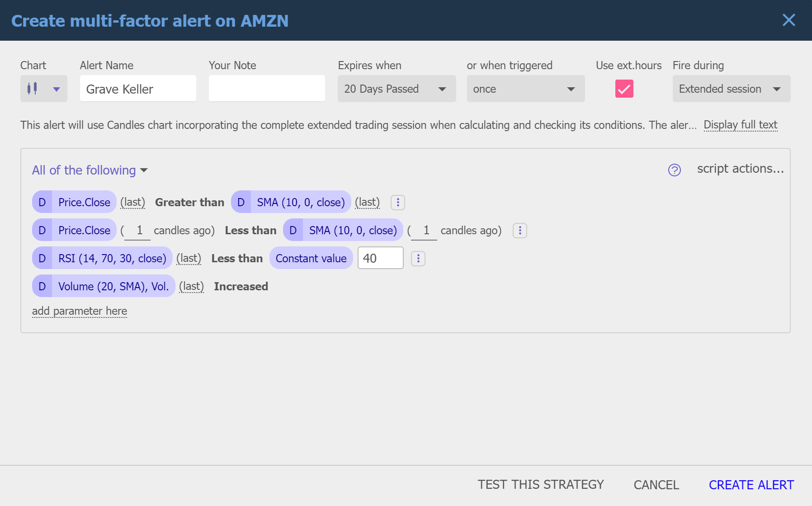Click the empty Your Note field
The height and width of the screenshot is (506, 812).
[267, 89]
